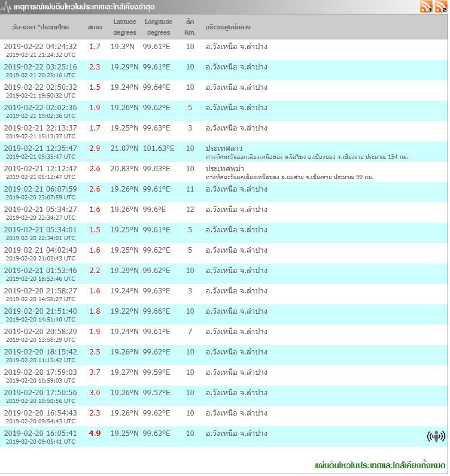Select the 2019-02-21 06:07:59 earthquake row
Viewport: 450px width, 476px height.
tap(40, 189)
